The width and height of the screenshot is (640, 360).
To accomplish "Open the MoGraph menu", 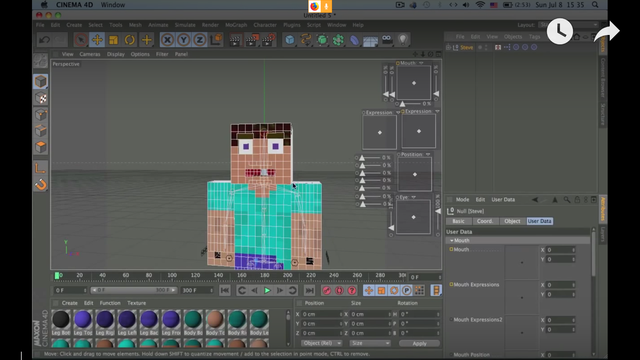I will [236, 25].
